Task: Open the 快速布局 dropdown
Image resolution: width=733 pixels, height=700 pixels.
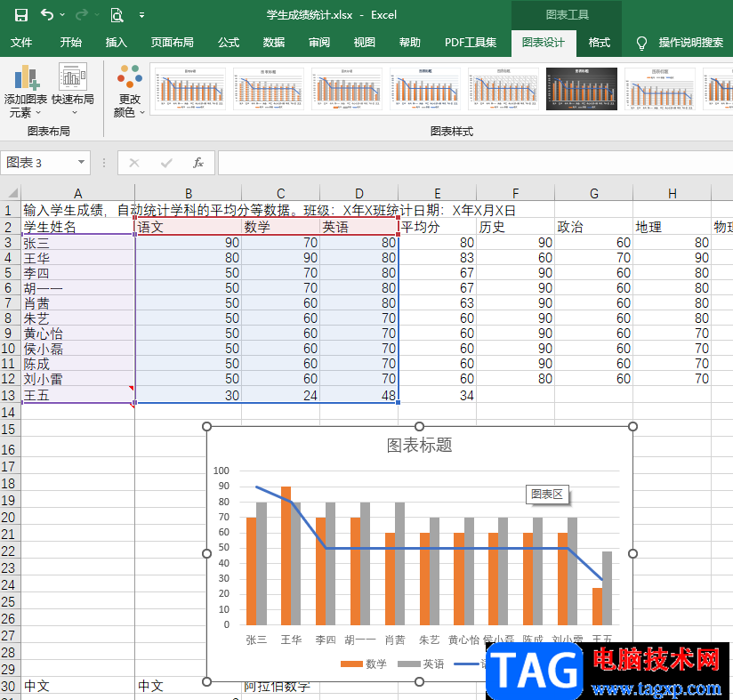Action: coord(73,89)
